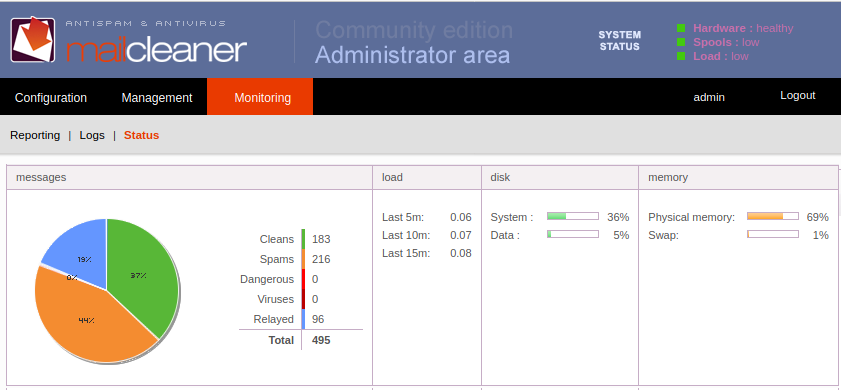Viewport: 841px width, 390px height.
Task: Click the Swap 1% value
Action: pos(821,235)
